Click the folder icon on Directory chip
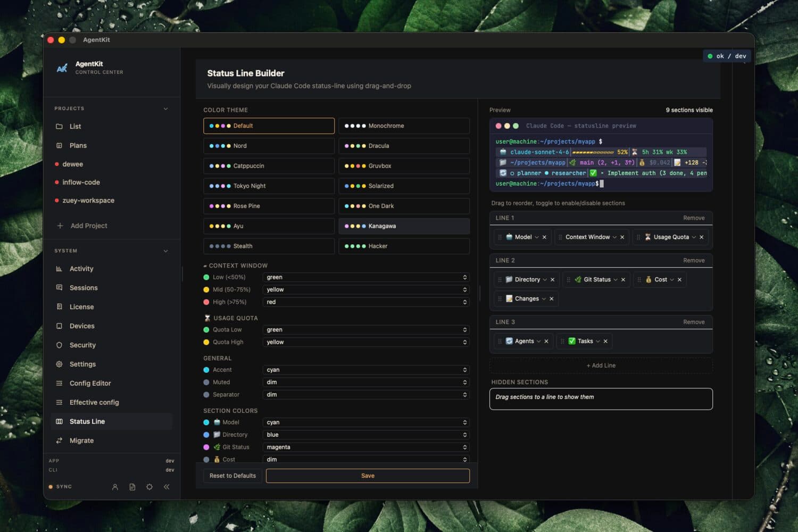Image resolution: width=798 pixels, height=532 pixels. pos(509,279)
